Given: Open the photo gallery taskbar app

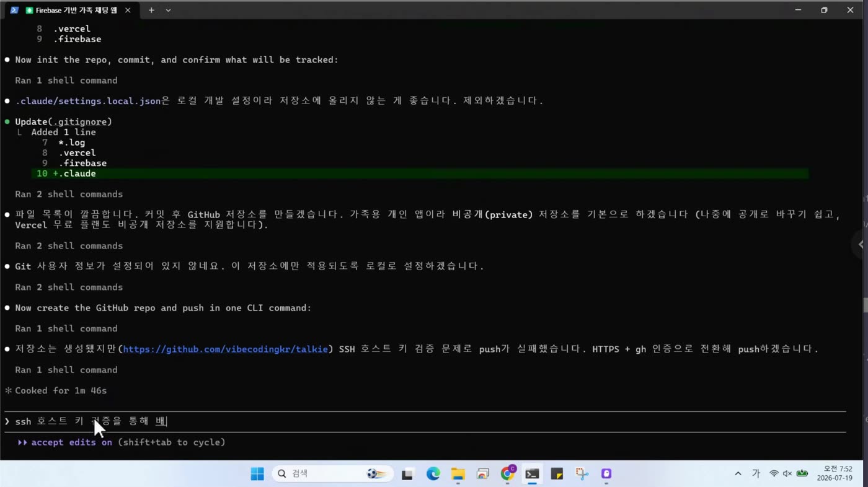Looking at the screenshot, I should [x=482, y=474].
